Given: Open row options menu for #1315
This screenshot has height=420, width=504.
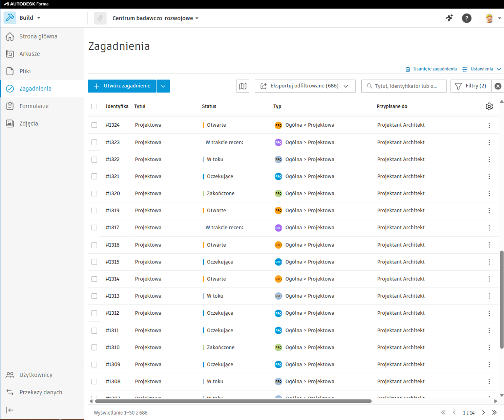Looking at the screenshot, I should tap(489, 262).
